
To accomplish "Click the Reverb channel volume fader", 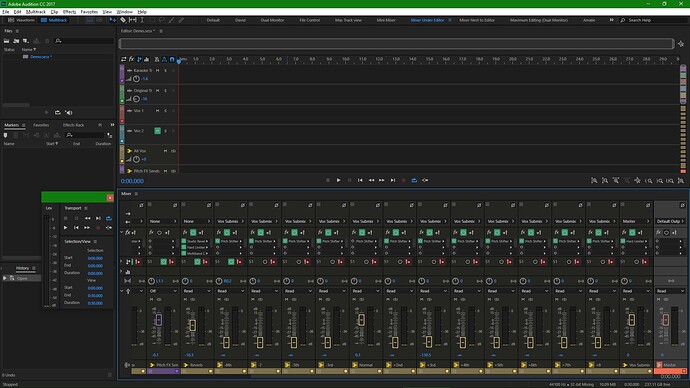I will [192, 325].
